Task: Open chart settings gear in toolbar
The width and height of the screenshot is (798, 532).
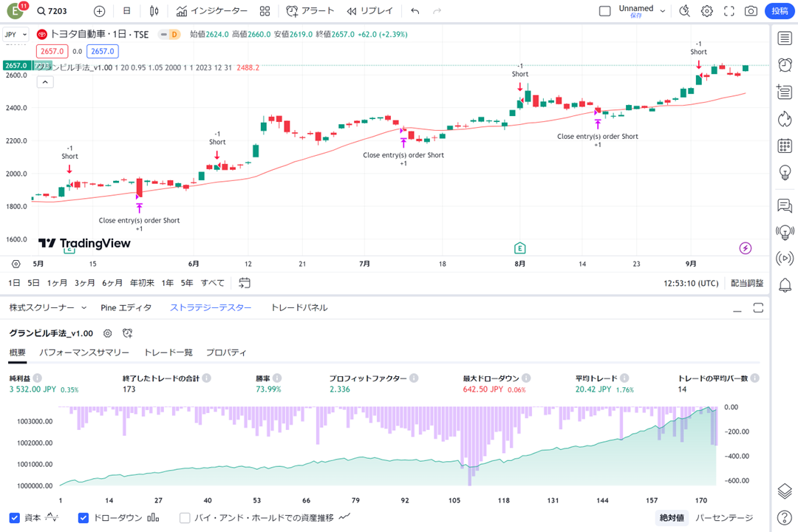Action: pyautogui.click(x=707, y=11)
